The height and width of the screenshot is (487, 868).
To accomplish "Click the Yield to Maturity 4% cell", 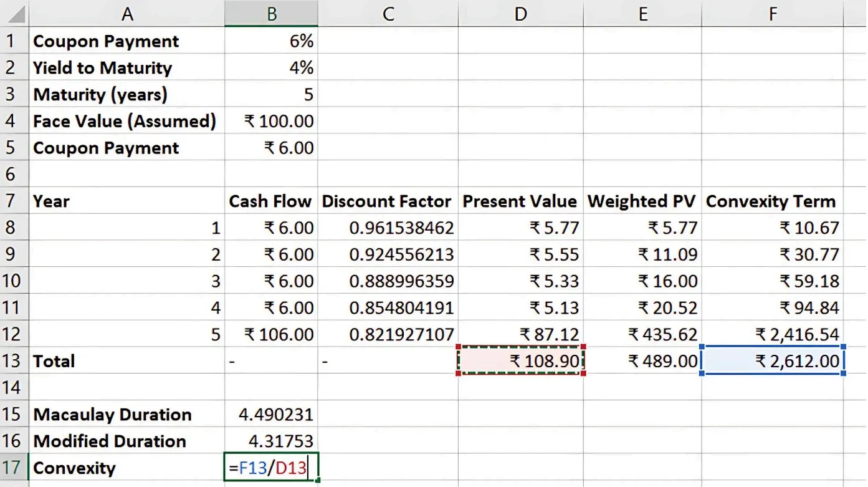I will pyautogui.click(x=271, y=68).
